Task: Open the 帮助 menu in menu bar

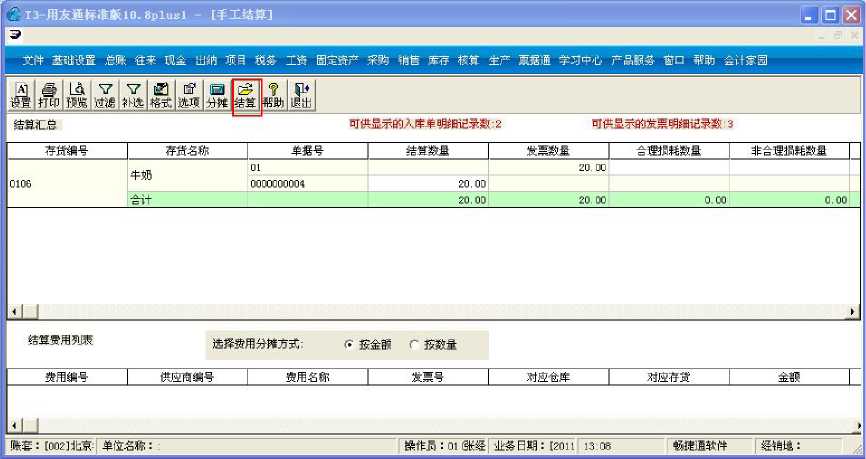Action: 704,61
